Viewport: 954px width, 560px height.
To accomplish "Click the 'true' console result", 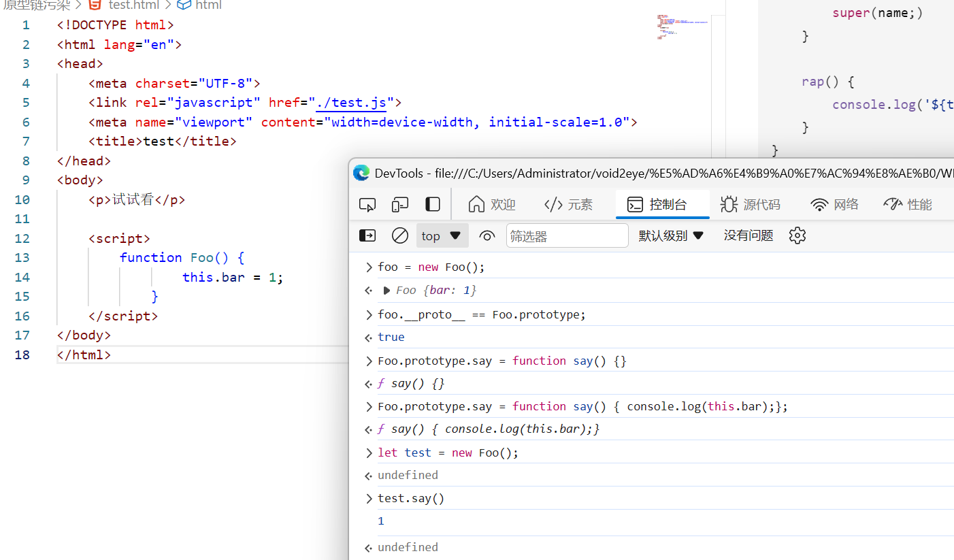I will (x=391, y=337).
